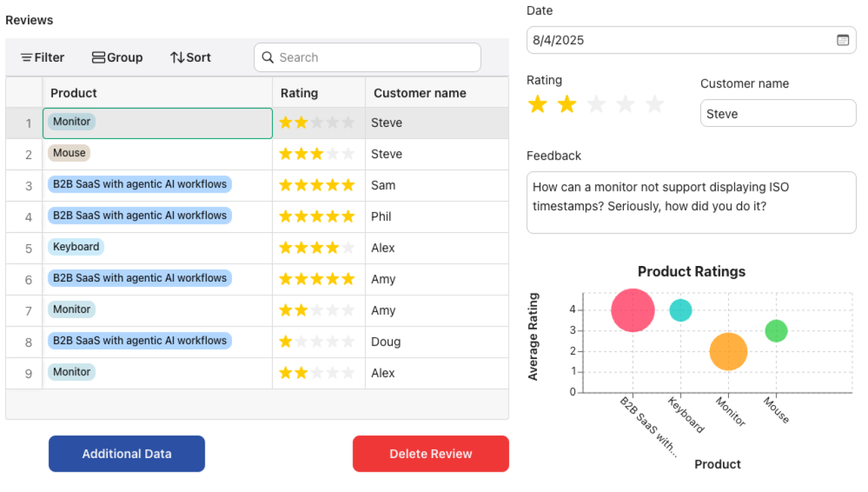
Task: Open the Filter options
Action: tap(43, 58)
